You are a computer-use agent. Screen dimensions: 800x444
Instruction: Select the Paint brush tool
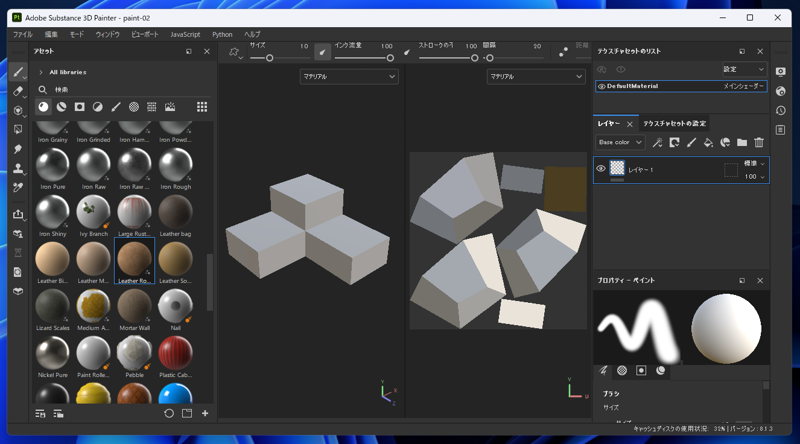click(x=18, y=72)
